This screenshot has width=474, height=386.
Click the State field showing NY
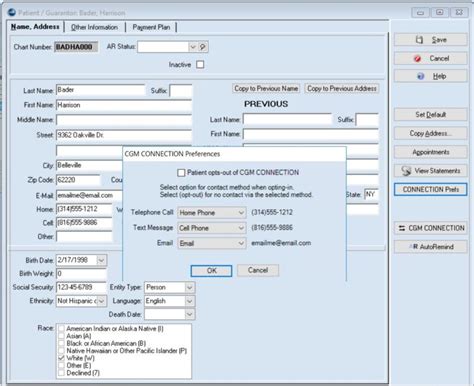click(371, 194)
